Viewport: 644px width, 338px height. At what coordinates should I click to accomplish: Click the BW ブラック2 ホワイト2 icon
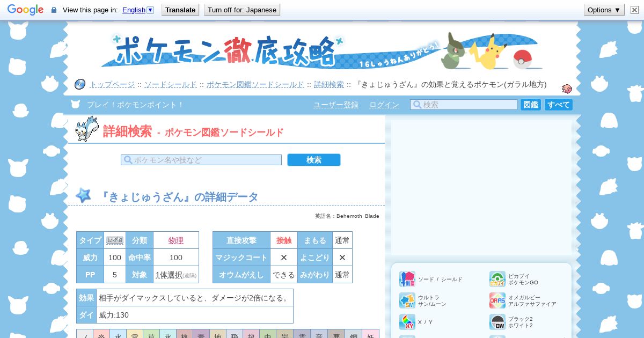tap(497, 322)
